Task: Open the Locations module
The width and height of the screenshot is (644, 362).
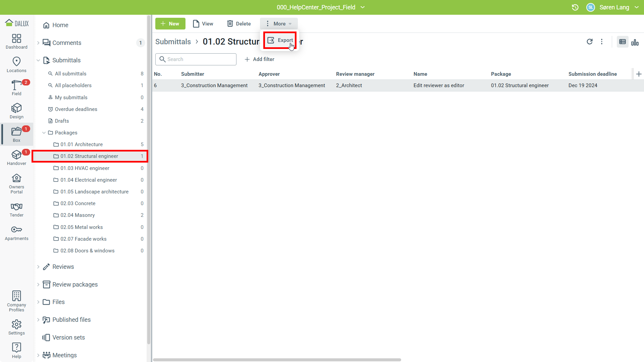Action: point(16,64)
